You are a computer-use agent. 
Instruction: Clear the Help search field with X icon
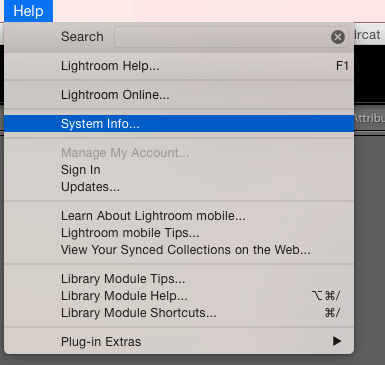tap(338, 37)
